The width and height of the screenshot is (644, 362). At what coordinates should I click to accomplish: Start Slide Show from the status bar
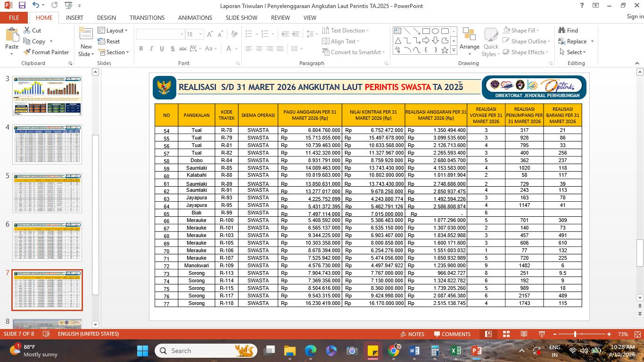(542, 334)
